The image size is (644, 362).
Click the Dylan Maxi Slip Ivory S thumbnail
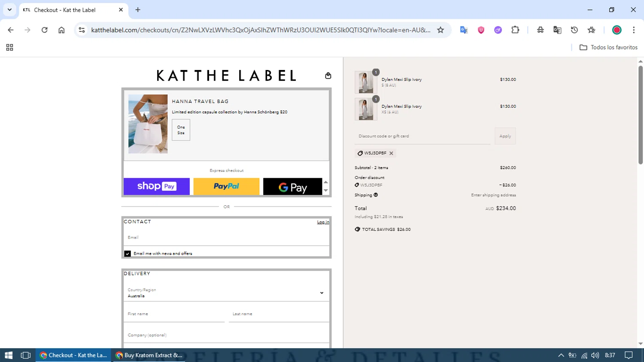click(365, 82)
